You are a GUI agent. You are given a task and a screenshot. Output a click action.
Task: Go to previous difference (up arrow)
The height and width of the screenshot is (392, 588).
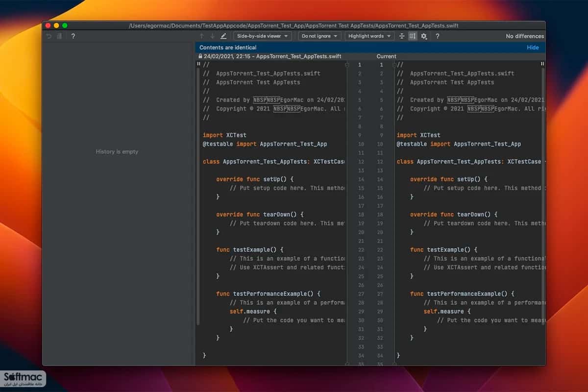(x=201, y=36)
